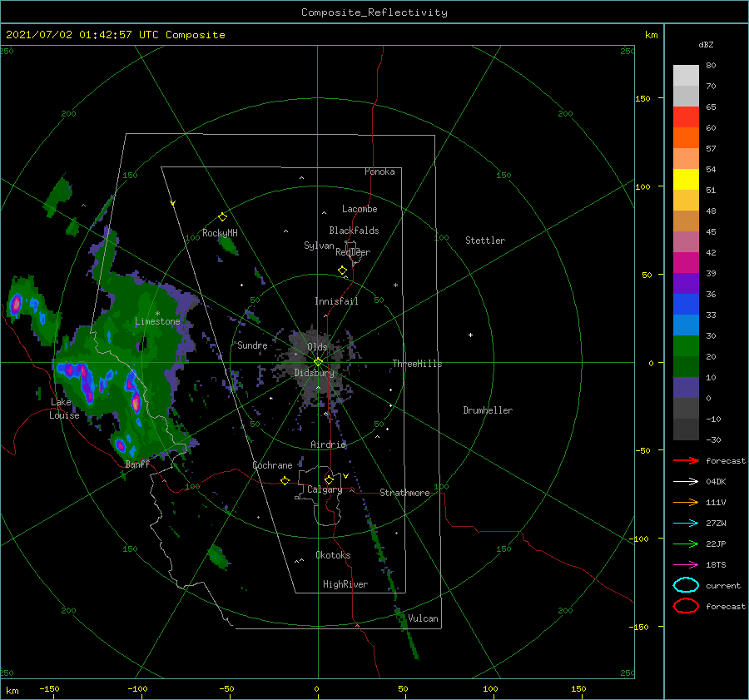Click the Banff label
This screenshot has height=700, width=749.
coord(137,464)
